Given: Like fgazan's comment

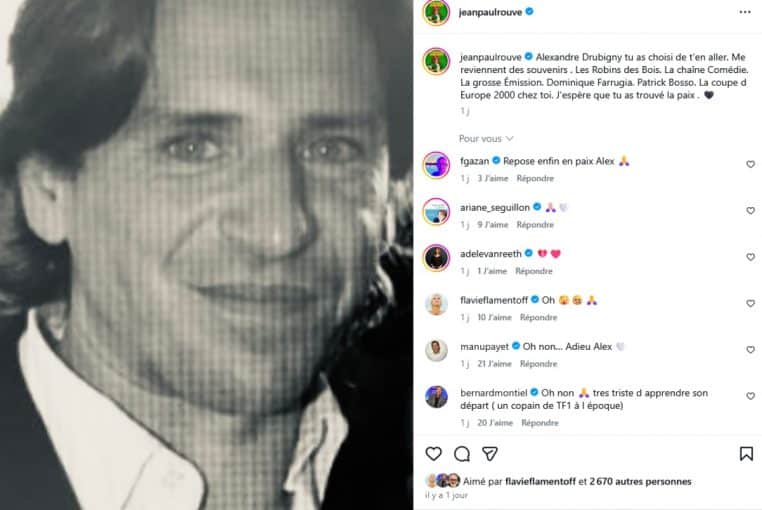Looking at the screenshot, I should click(750, 164).
